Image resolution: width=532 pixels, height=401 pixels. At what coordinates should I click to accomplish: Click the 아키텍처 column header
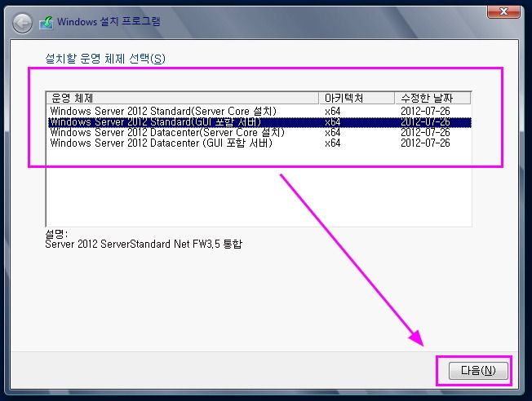357,99
